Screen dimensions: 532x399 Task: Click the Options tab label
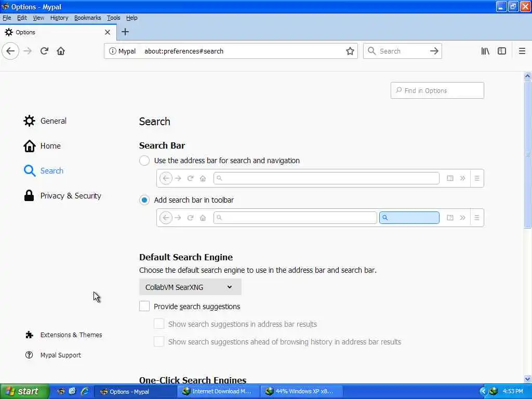click(25, 32)
